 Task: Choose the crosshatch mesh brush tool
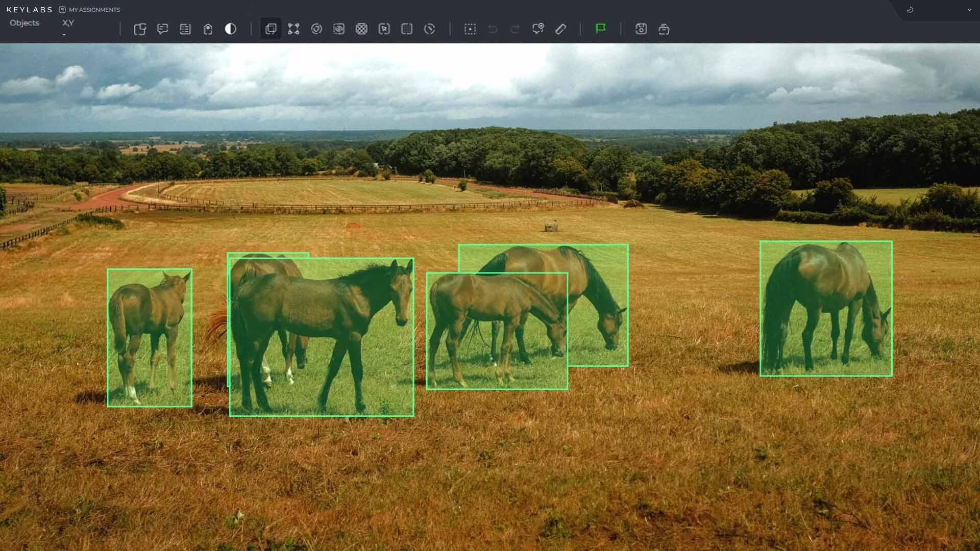tap(361, 29)
